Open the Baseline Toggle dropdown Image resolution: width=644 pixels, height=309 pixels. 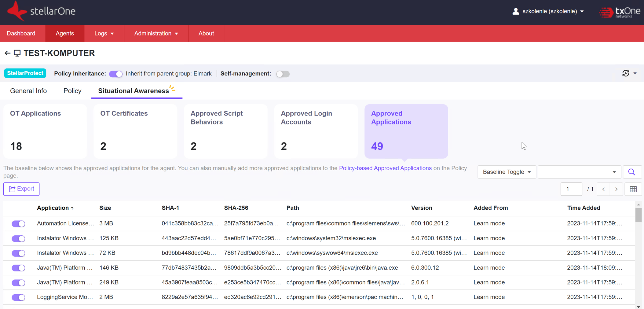click(506, 172)
